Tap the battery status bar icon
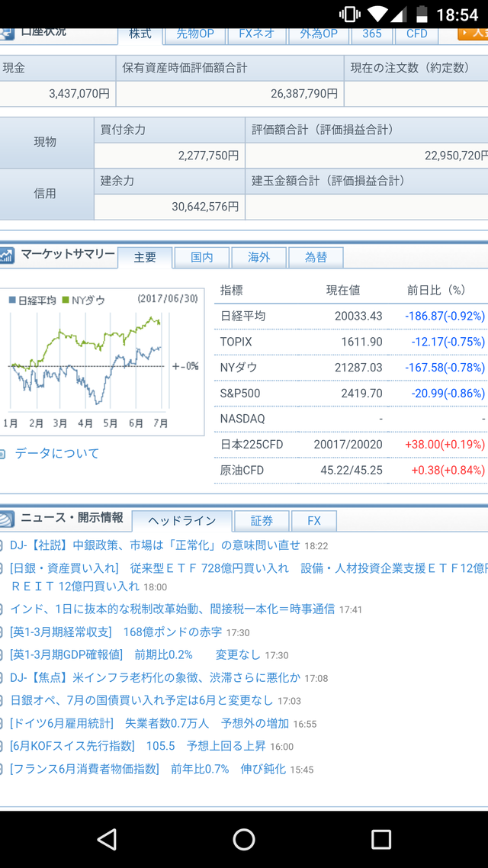 [x=422, y=14]
